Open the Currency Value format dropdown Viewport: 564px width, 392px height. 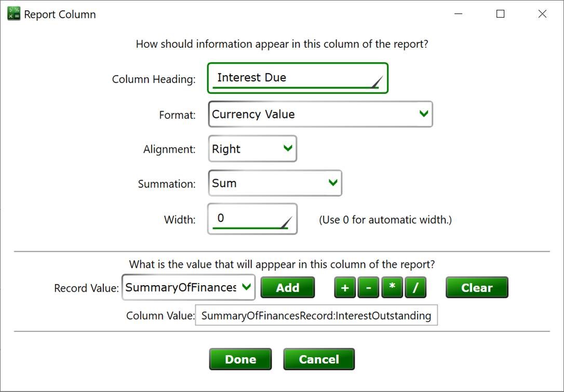coord(320,114)
